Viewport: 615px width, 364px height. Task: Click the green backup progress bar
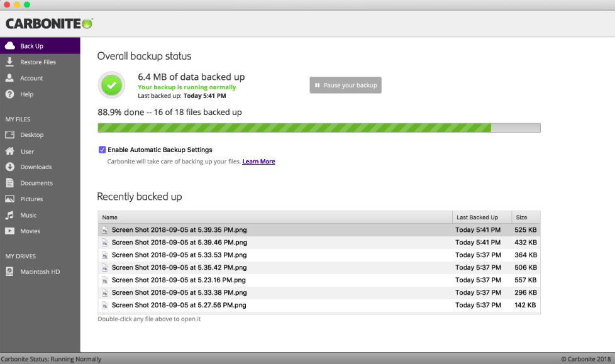click(319, 128)
